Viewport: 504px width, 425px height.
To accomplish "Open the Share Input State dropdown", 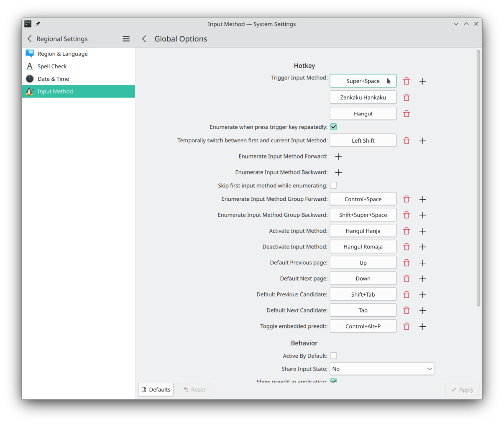I will [381, 369].
